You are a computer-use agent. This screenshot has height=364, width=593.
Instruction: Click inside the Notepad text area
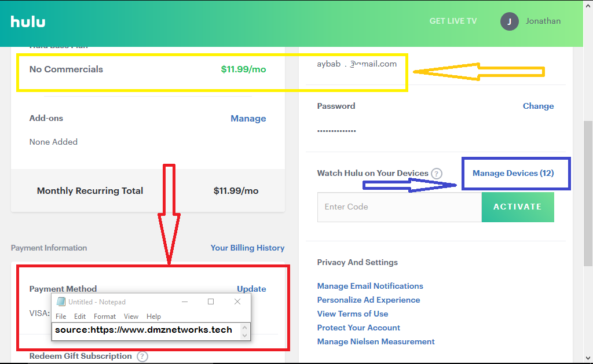(147, 332)
